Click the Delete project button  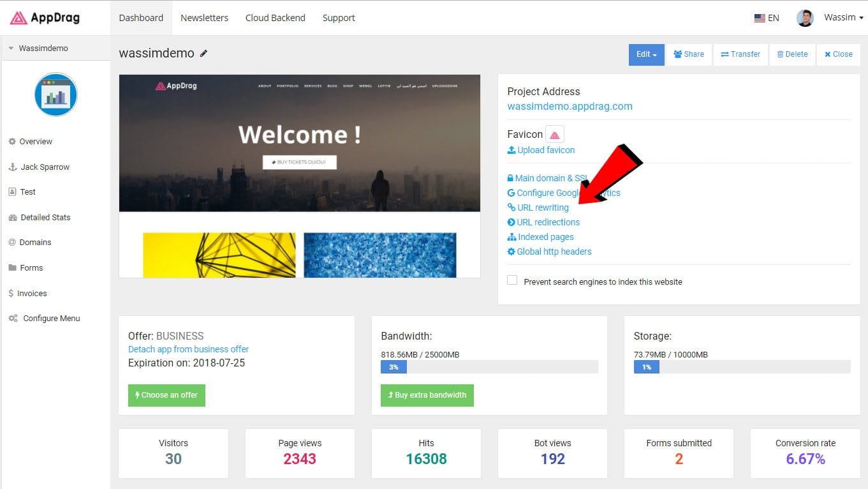click(x=792, y=54)
